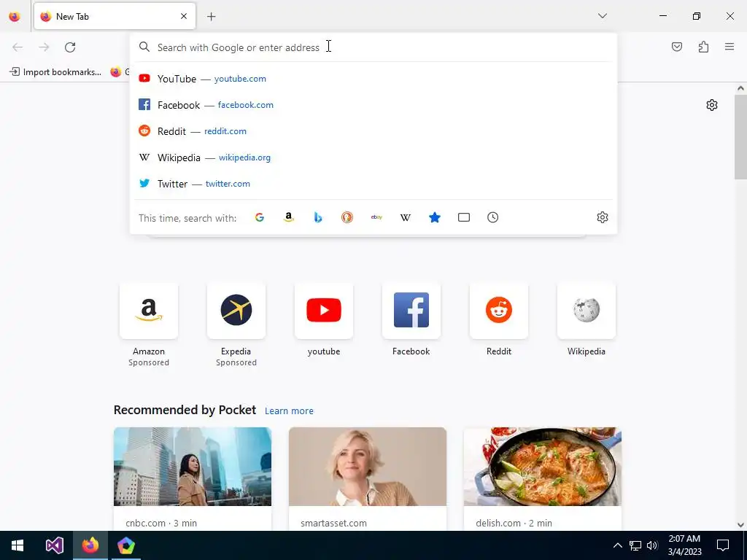Close the New Tab tab
The image size is (747, 560).
click(184, 16)
